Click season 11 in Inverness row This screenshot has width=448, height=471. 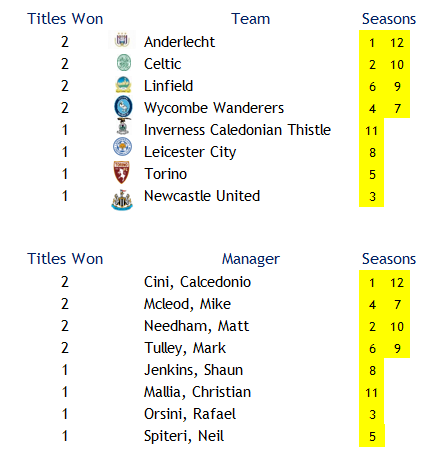point(372,131)
